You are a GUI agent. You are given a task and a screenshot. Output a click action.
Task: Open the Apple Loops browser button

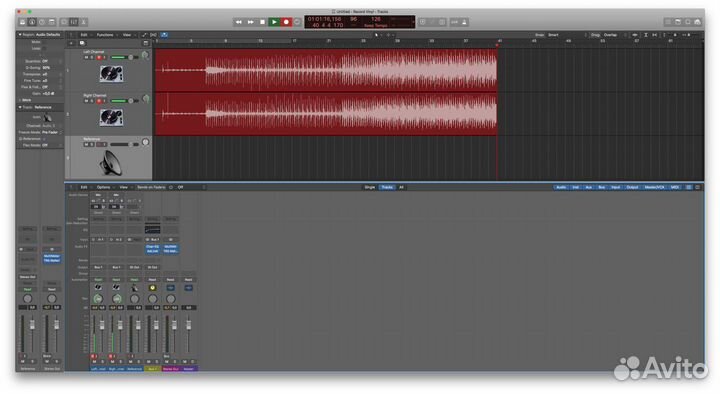[x=688, y=22]
